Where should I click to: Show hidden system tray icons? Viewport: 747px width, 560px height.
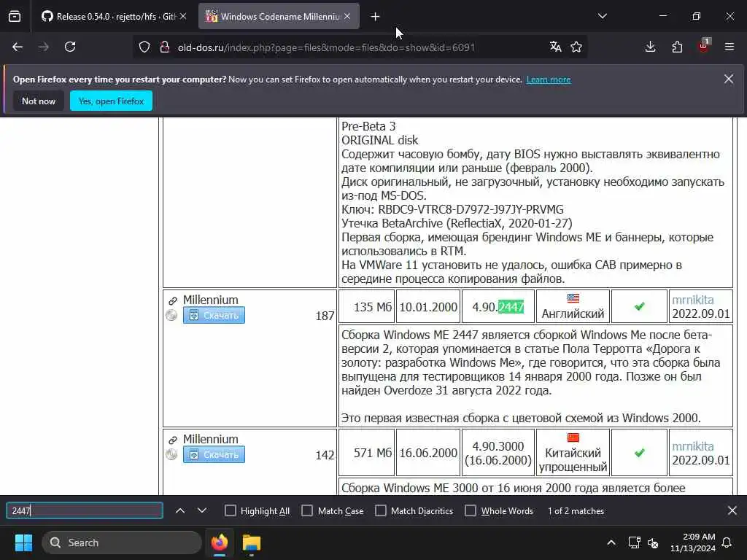[x=611, y=542]
